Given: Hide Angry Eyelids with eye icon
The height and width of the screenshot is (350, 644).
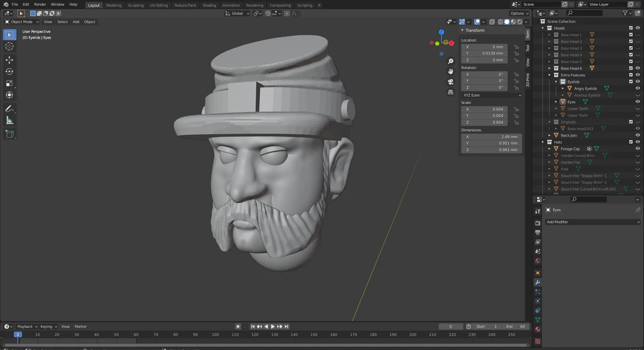Looking at the screenshot, I should point(638,89).
